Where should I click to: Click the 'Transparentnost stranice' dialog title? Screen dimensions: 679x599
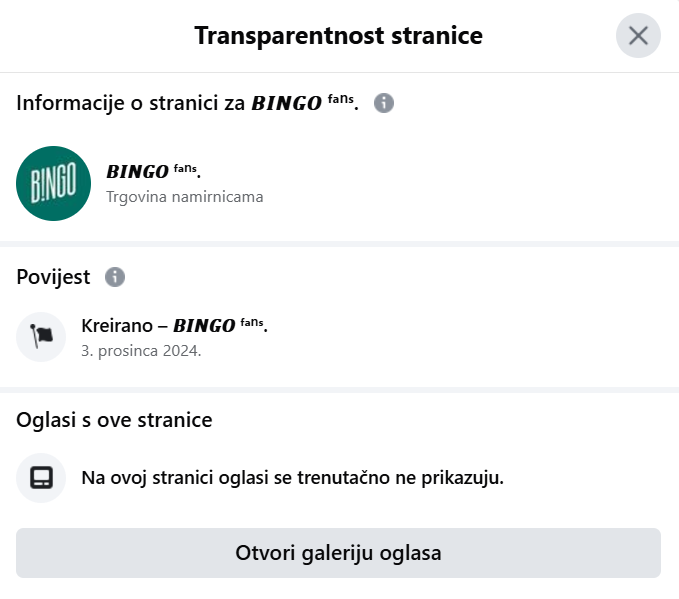point(338,36)
